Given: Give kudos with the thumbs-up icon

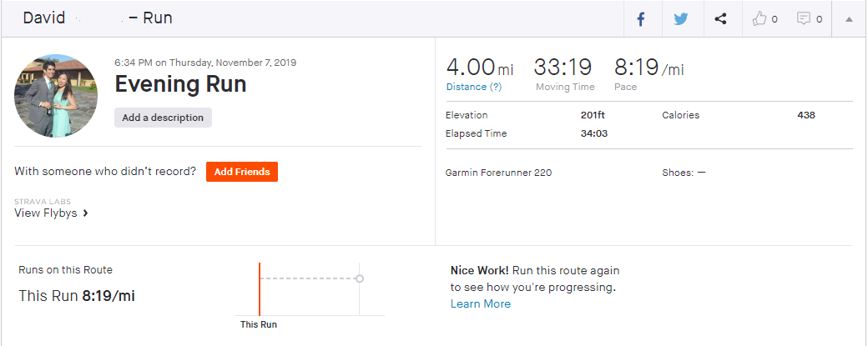Looking at the screenshot, I should 759,19.
